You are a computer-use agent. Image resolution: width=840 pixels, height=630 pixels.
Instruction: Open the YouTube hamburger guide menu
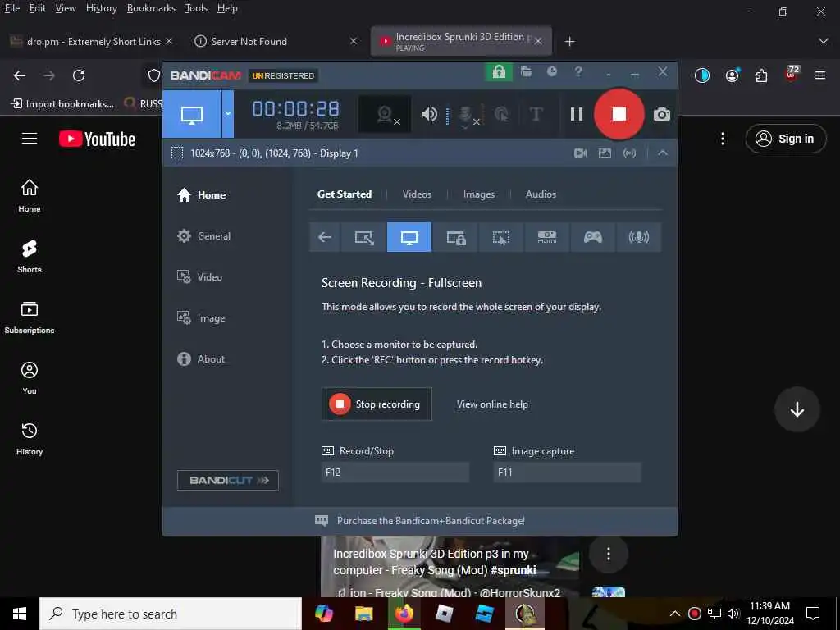pyautogui.click(x=30, y=139)
